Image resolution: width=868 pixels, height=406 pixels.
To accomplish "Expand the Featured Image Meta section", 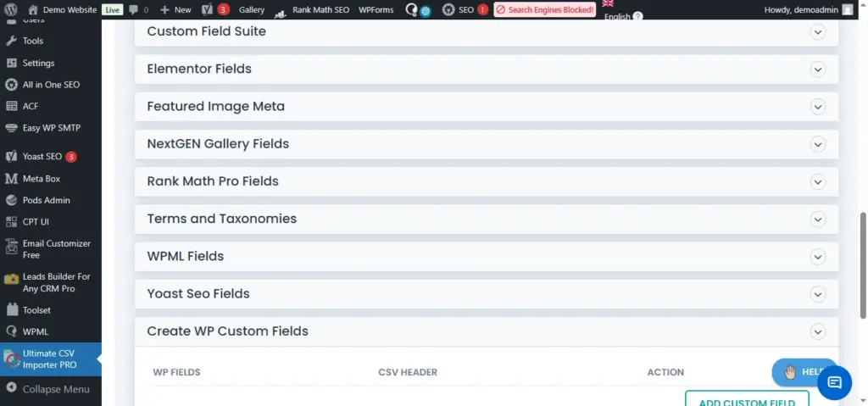I will pos(818,106).
